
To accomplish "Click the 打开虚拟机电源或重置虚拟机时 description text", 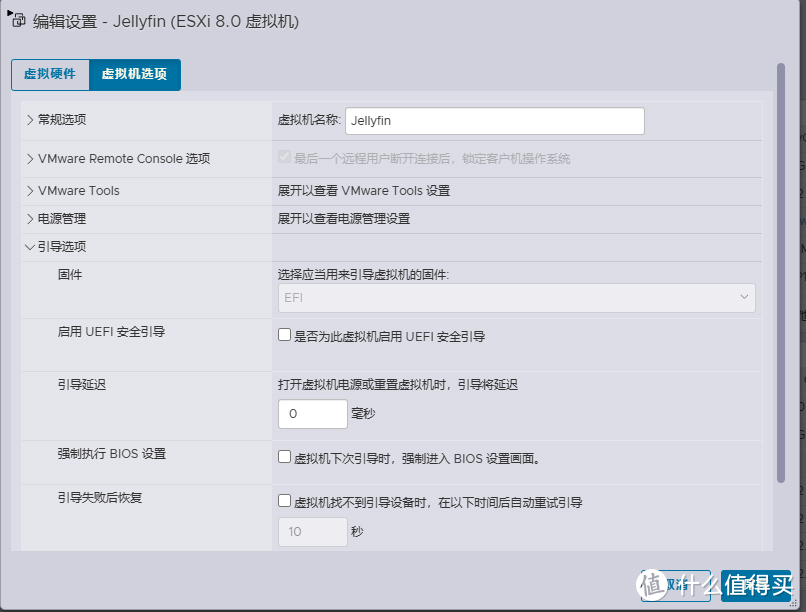I will pos(398,385).
